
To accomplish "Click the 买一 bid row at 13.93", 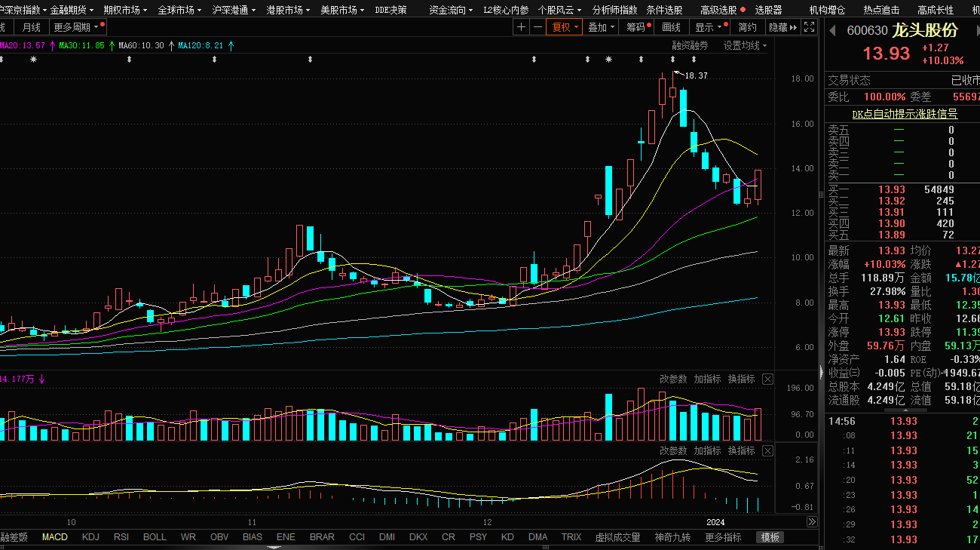I will (x=902, y=189).
